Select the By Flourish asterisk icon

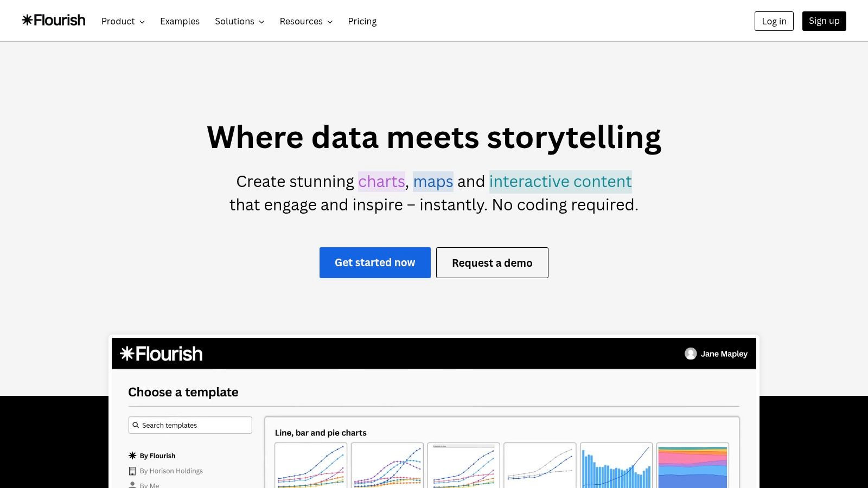pos(132,455)
